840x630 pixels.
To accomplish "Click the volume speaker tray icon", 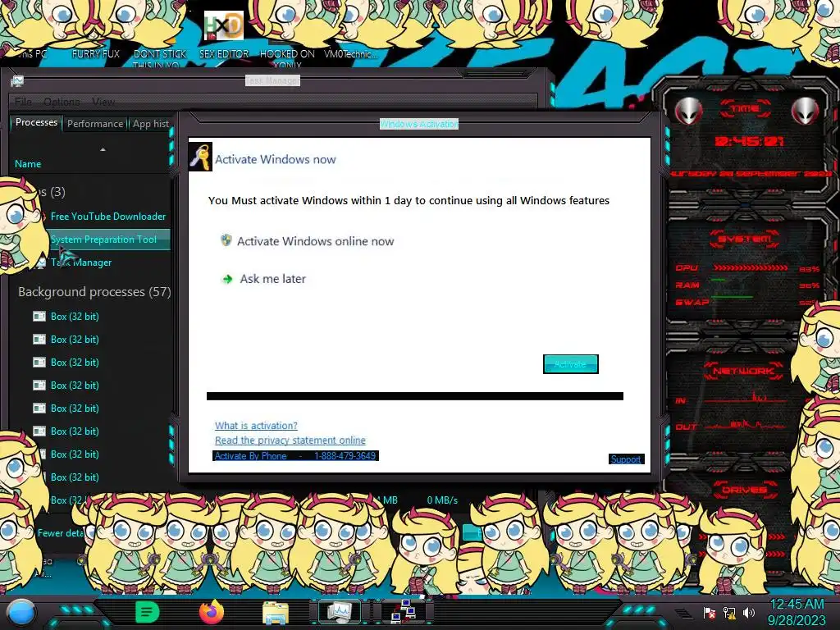I will pos(749,612).
